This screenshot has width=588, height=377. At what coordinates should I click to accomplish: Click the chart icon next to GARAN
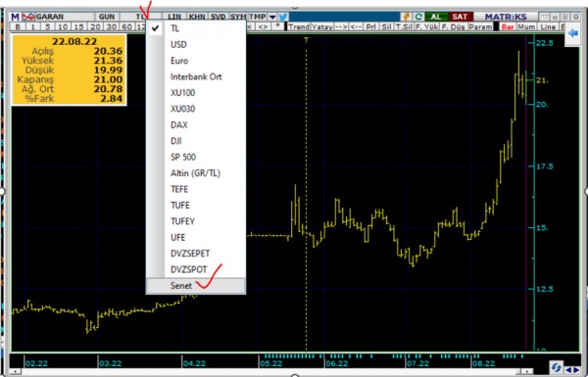pos(27,17)
